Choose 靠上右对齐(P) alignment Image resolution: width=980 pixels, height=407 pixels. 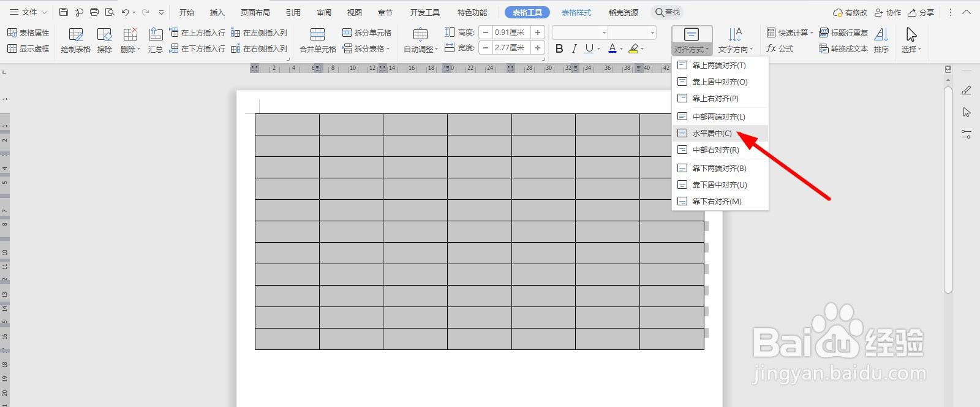[x=720, y=98]
